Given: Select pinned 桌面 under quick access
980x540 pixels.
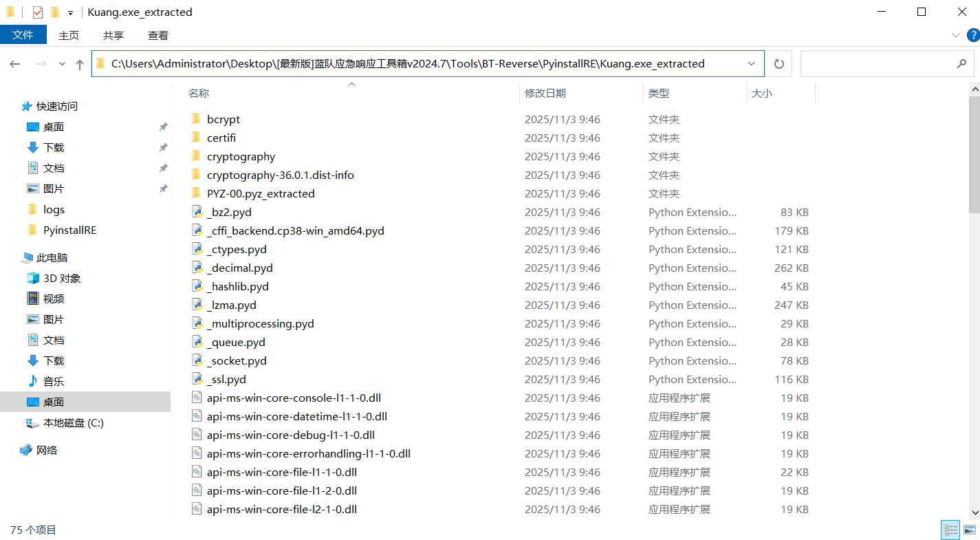Looking at the screenshot, I should point(53,127).
